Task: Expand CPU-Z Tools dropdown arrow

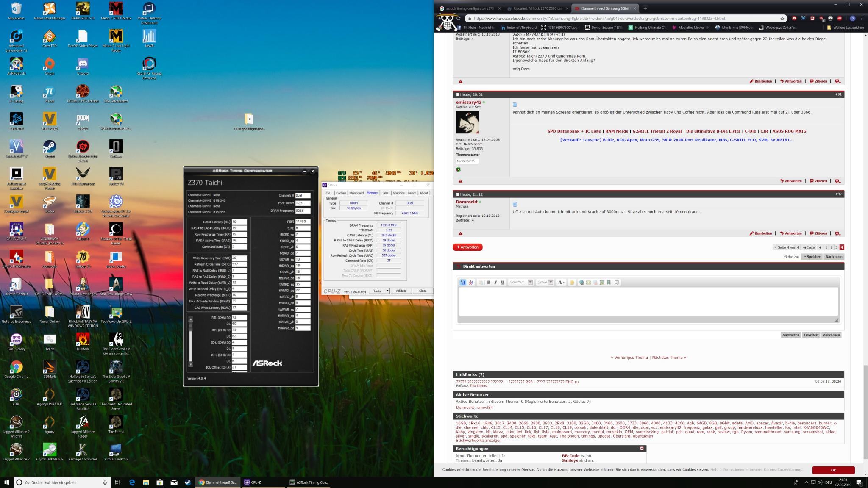Action: click(x=387, y=291)
